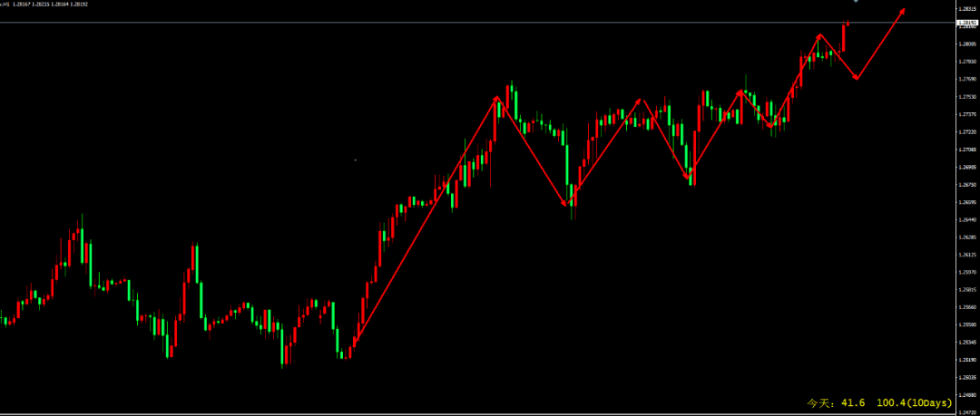Click the 1.27375 price scale label
The height and width of the screenshot is (416, 980).
tap(966, 114)
